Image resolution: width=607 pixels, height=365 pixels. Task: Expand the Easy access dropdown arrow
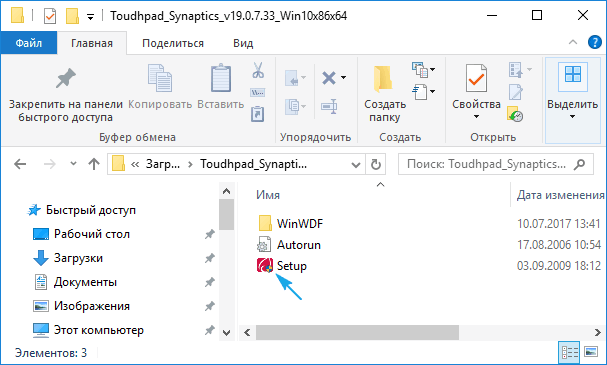pyautogui.click(x=433, y=92)
